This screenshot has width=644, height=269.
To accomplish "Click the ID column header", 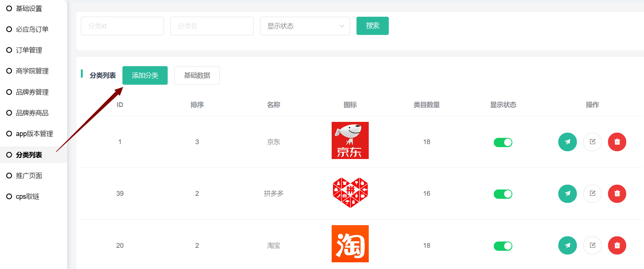I will coord(120,105).
